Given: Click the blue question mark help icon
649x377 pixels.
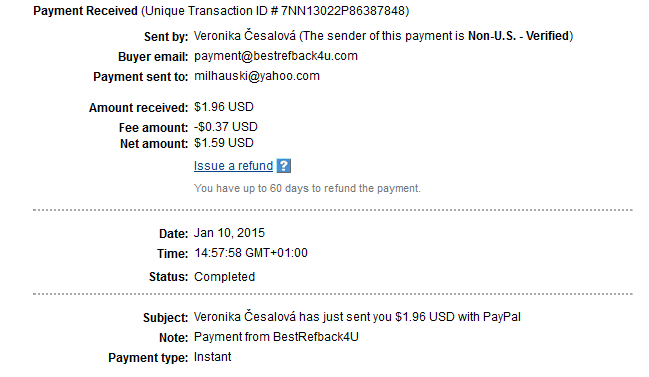Looking at the screenshot, I should click(284, 166).
